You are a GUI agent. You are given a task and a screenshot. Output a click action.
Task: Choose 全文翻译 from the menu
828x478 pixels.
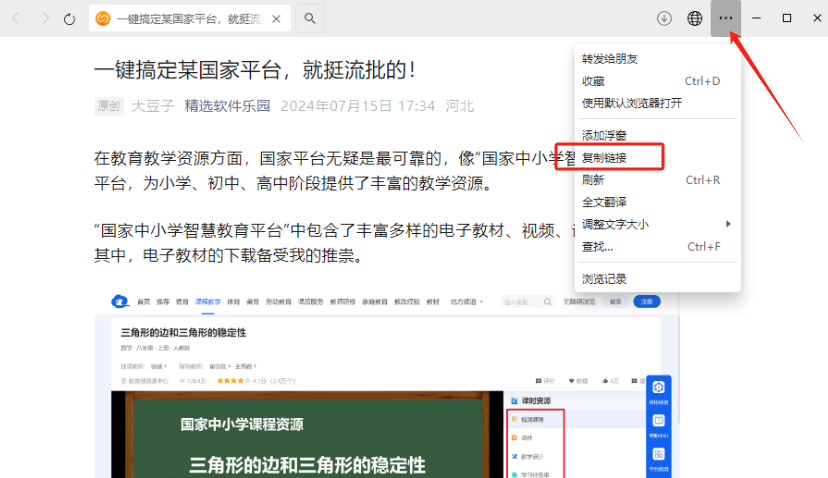point(604,202)
